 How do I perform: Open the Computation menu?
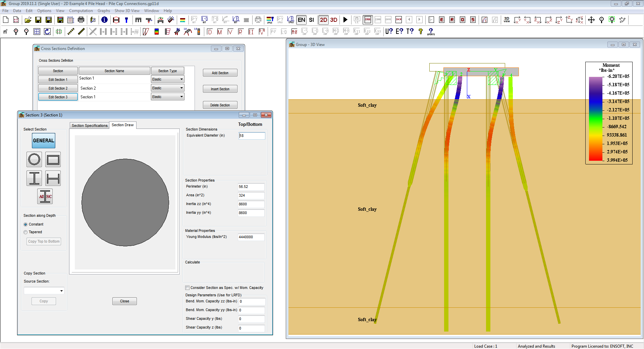click(x=81, y=11)
